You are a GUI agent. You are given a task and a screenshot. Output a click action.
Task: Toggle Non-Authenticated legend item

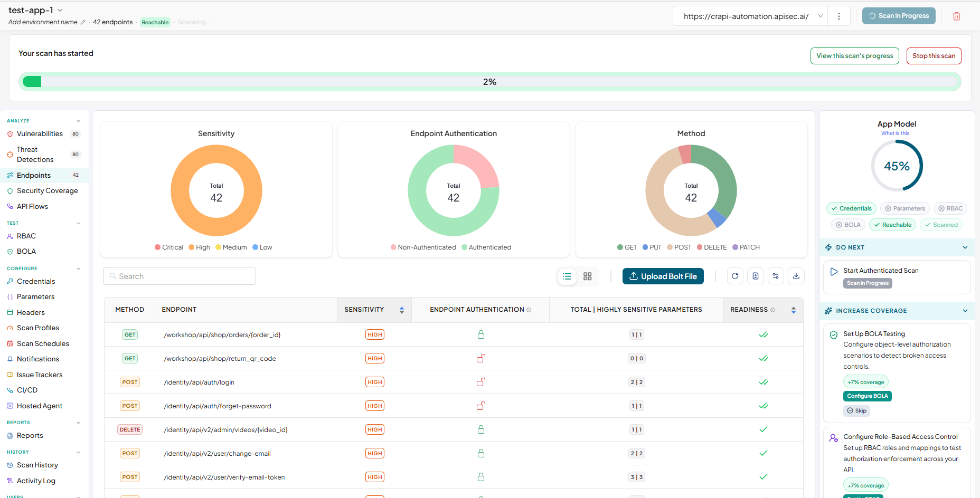423,247
